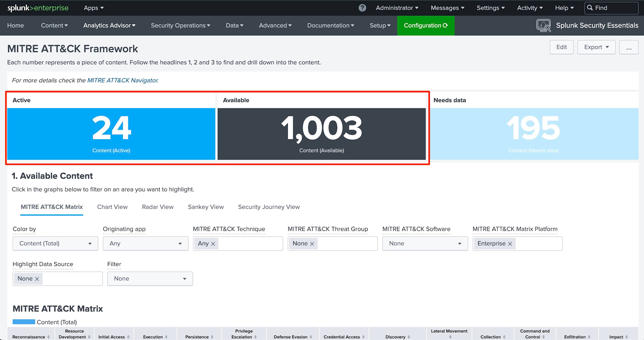Screen dimensions: 644x340
Task: Open the Data nav menu
Action: [x=235, y=25]
